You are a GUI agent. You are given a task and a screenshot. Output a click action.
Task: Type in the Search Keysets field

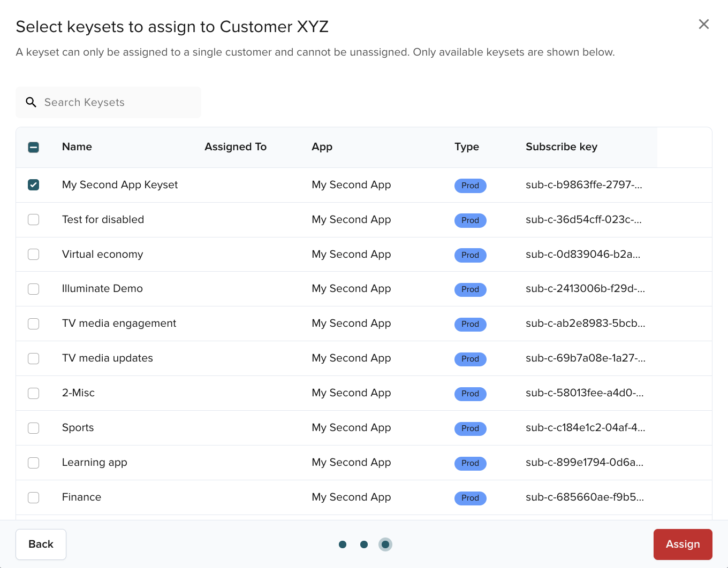coord(118,102)
